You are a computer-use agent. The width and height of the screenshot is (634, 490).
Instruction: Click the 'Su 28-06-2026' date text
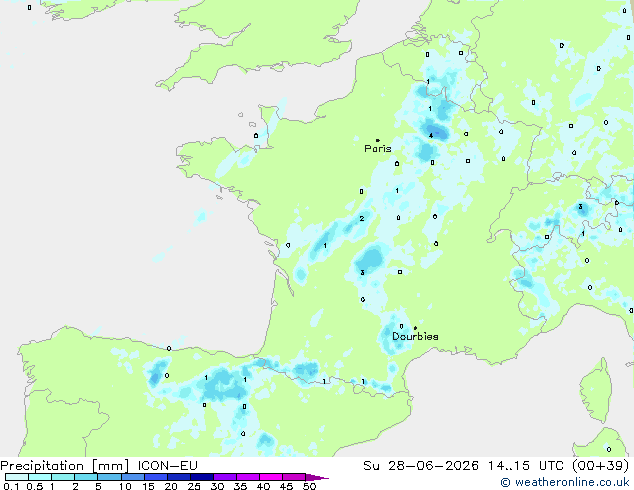coord(421,466)
